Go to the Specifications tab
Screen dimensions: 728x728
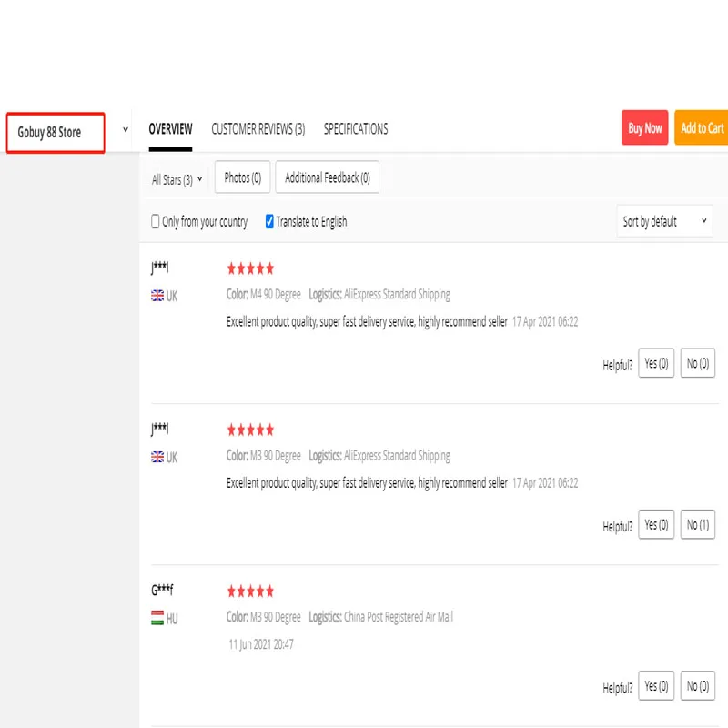coord(356,129)
